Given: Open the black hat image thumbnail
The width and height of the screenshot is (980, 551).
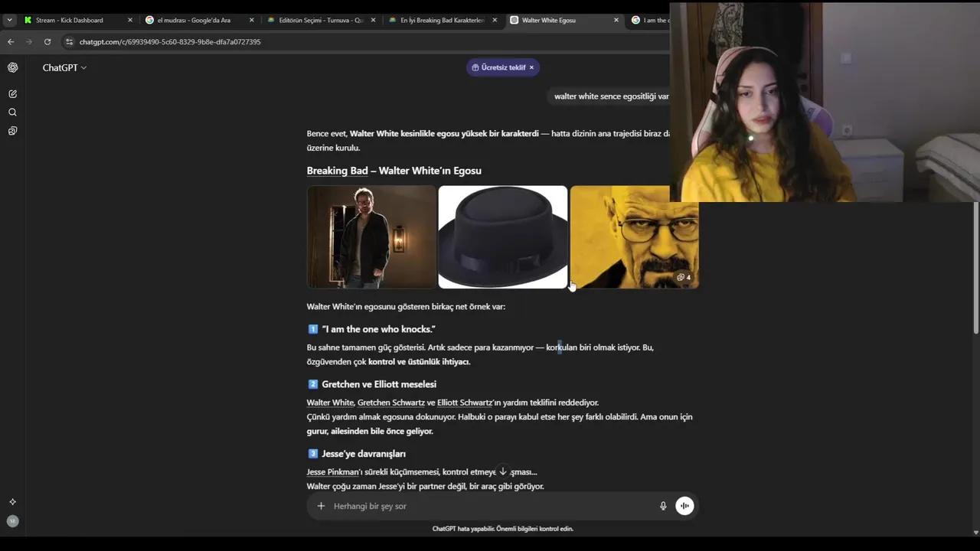Looking at the screenshot, I should 503,237.
